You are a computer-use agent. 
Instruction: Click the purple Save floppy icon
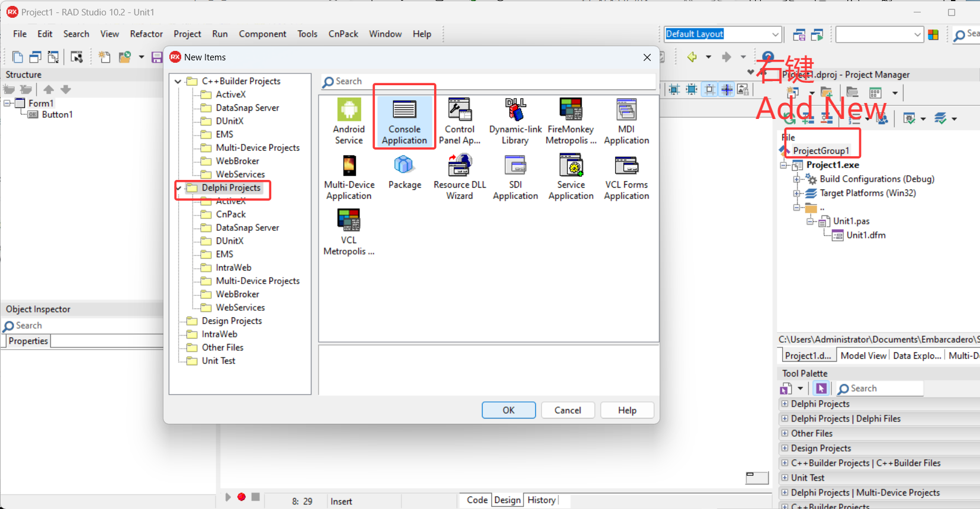(157, 57)
